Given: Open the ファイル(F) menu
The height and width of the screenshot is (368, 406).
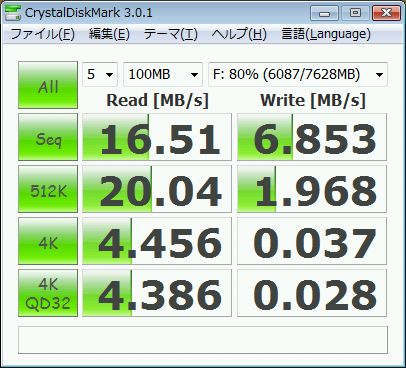Looking at the screenshot, I should click(x=43, y=34).
